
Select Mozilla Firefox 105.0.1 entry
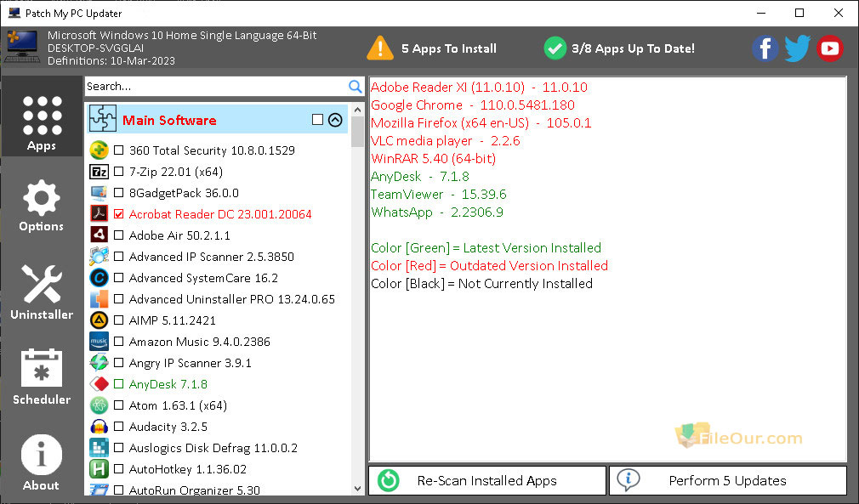(481, 122)
